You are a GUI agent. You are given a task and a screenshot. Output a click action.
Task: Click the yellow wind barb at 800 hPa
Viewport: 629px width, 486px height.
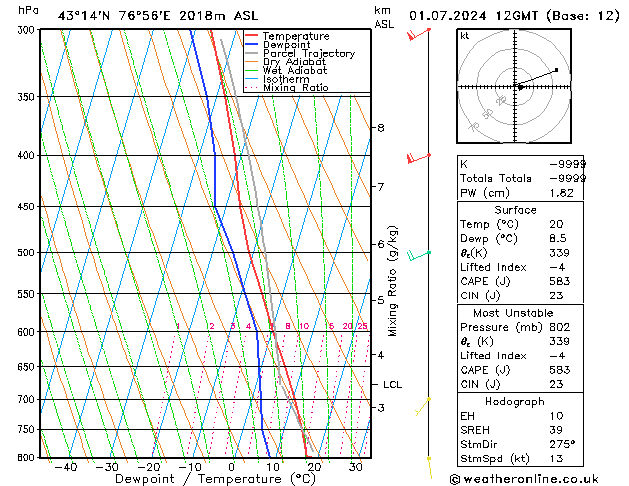(x=430, y=468)
